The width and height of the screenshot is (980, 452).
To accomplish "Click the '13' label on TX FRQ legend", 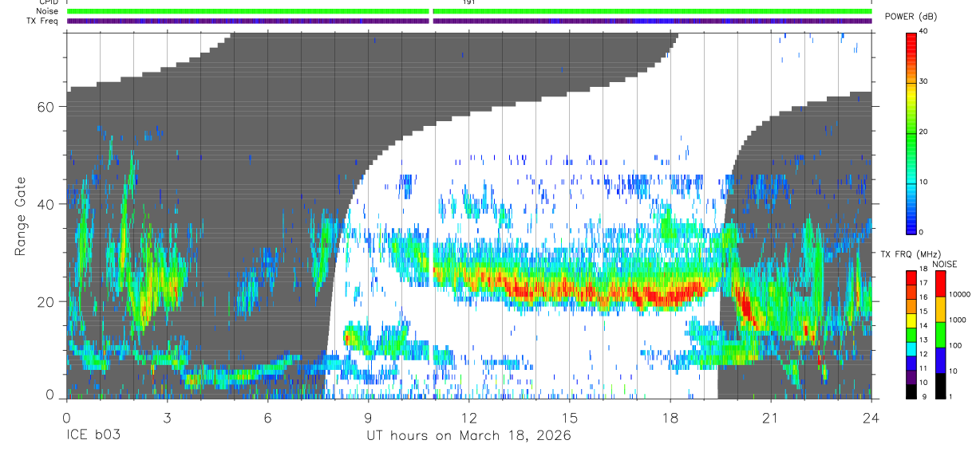I will tap(922, 340).
